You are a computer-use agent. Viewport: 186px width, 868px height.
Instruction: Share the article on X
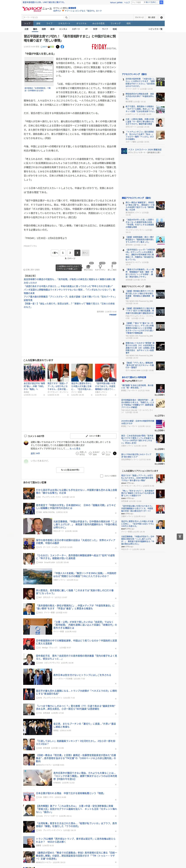(x=57, y=47)
